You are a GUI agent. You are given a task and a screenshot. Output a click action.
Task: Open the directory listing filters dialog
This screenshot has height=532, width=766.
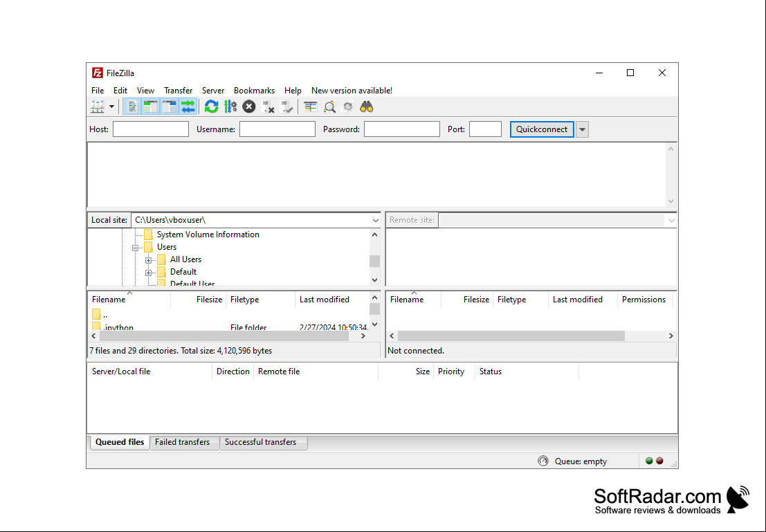pyautogui.click(x=310, y=107)
